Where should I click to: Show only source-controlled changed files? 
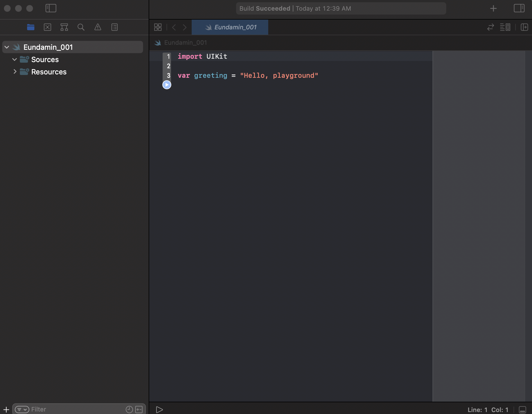[139, 410]
